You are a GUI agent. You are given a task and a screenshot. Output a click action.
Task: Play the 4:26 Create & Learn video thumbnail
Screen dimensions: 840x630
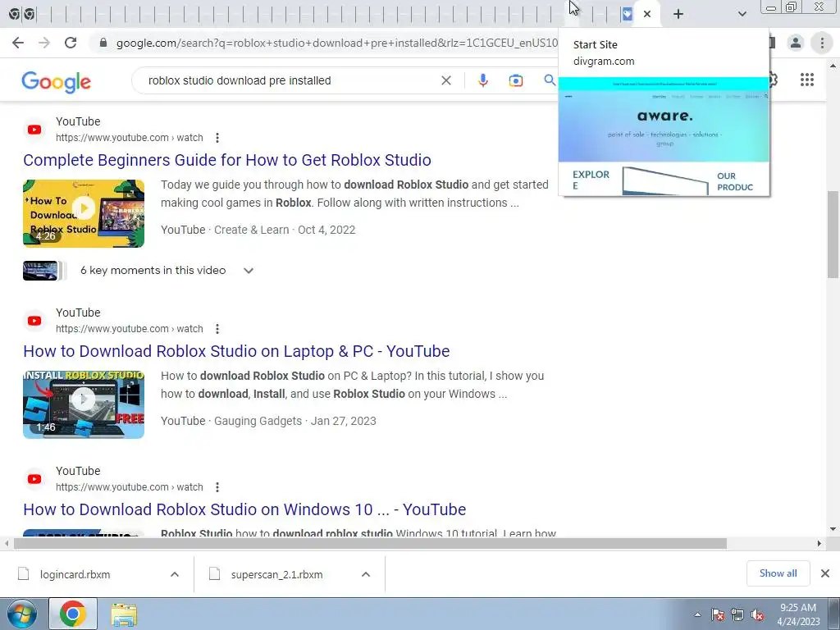click(x=84, y=213)
